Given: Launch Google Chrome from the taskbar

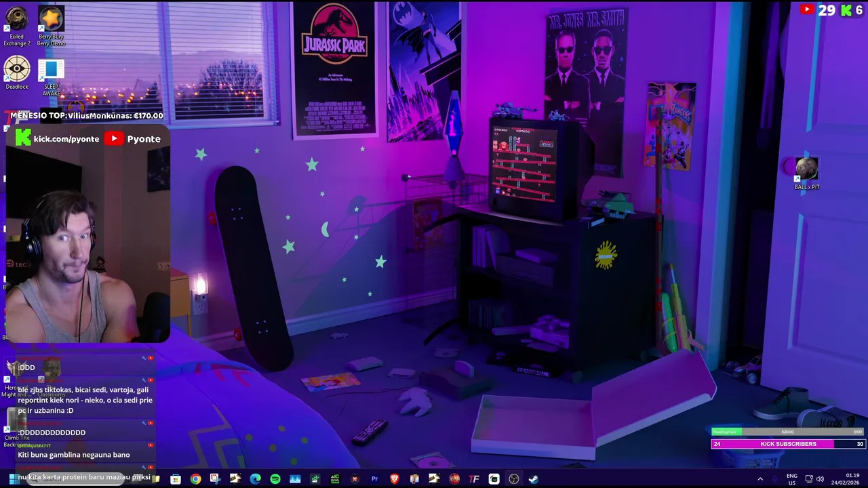Looking at the screenshot, I should point(195,479).
